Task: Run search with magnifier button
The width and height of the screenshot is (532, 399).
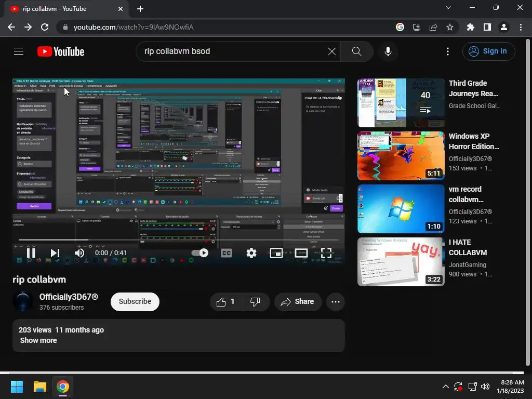Action: coord(356,51)
